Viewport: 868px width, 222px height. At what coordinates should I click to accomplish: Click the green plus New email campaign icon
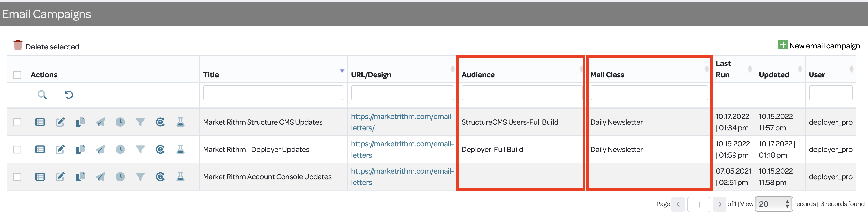tap(782, 45)
